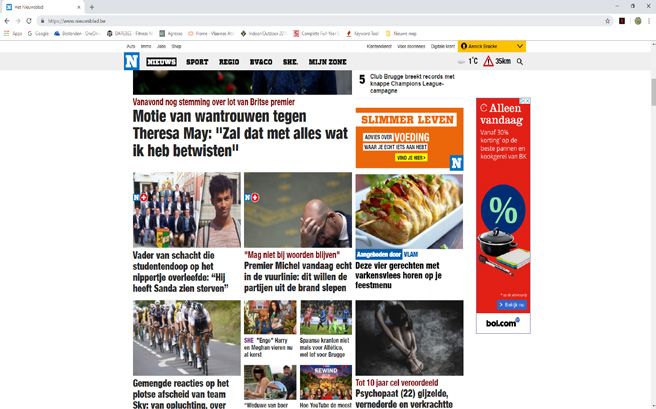
Task: Go back with the browser arrow
Action: (7, 21)
